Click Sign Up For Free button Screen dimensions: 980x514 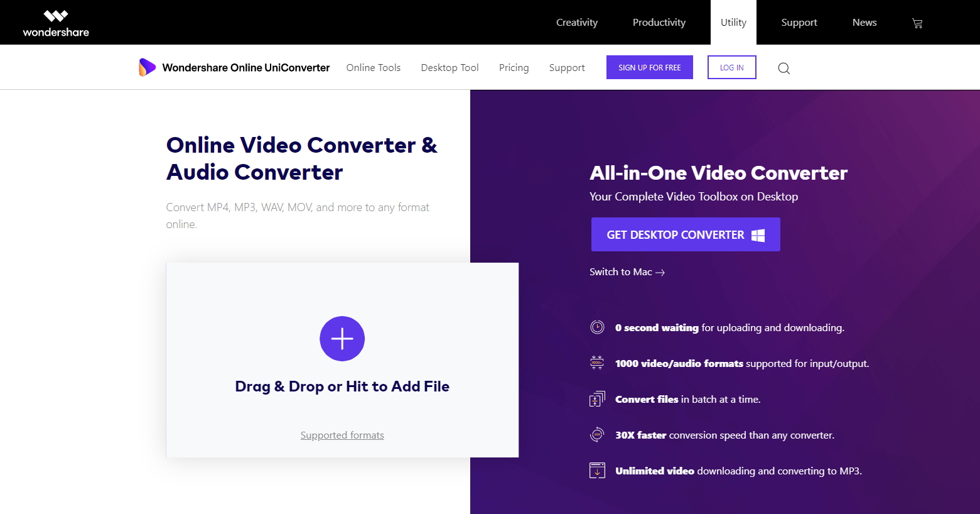650,67
